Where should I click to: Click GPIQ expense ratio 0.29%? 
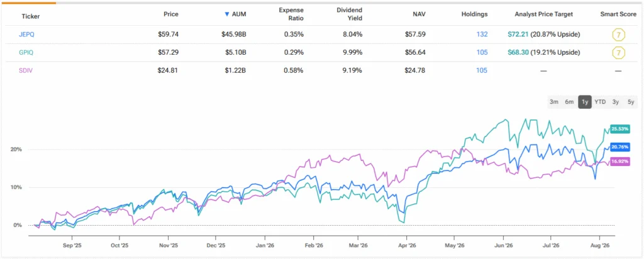[x=294, y=53]
